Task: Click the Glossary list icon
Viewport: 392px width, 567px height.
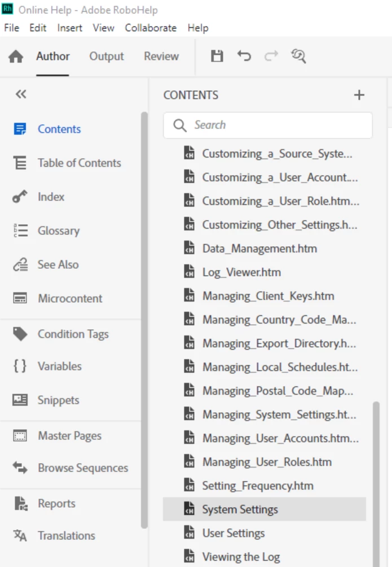Action: [x=20, y=230]
